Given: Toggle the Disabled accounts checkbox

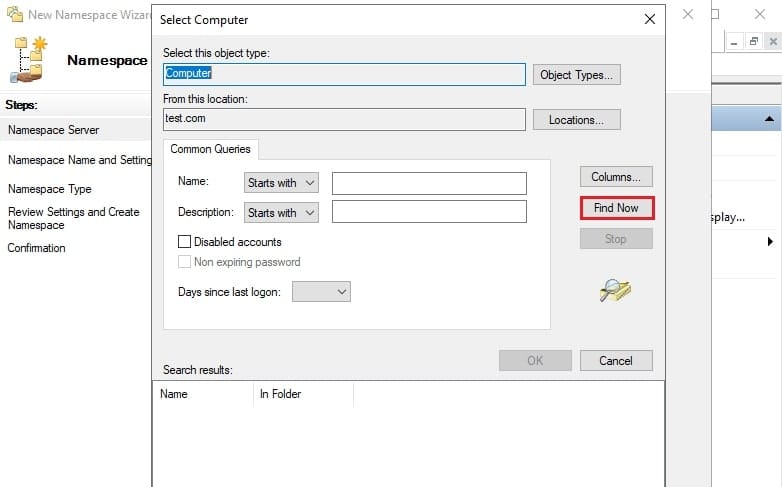Looking at the screenshot, I should [x=185, y=242].
